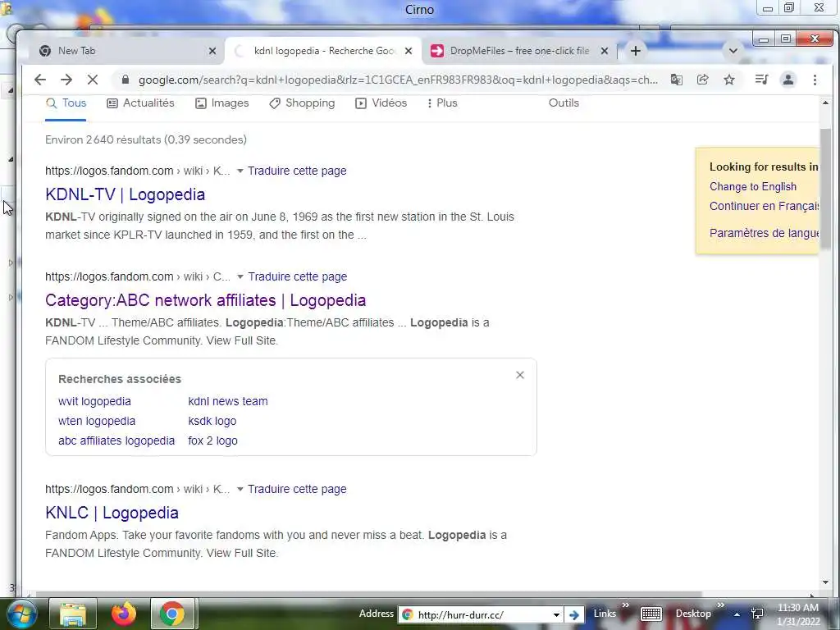Expand the KDNL-TV result options arrow
This screenshot has height=630, width=840.
pyautogui.click(x=240, y=171)
